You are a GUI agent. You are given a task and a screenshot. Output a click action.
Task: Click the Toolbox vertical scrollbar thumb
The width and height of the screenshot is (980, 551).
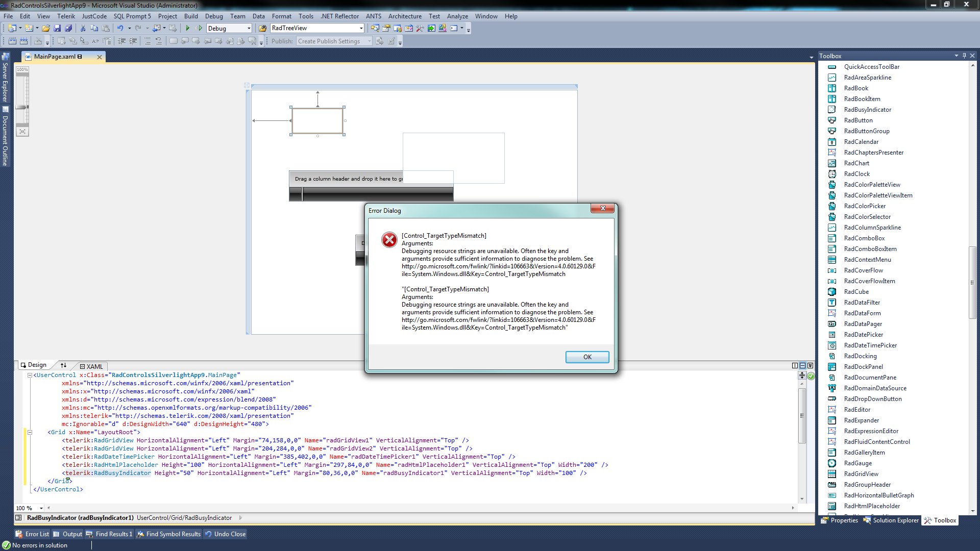(x=972, y=283)
